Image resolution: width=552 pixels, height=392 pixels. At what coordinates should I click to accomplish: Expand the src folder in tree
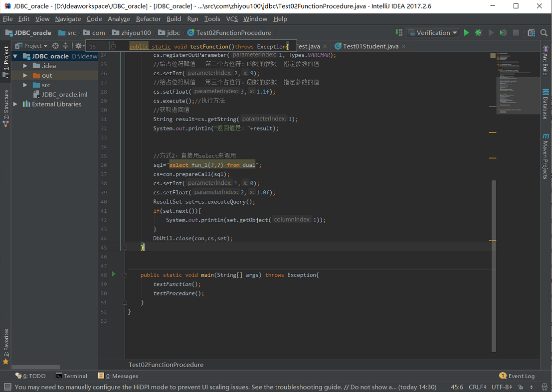coord(25,85)
